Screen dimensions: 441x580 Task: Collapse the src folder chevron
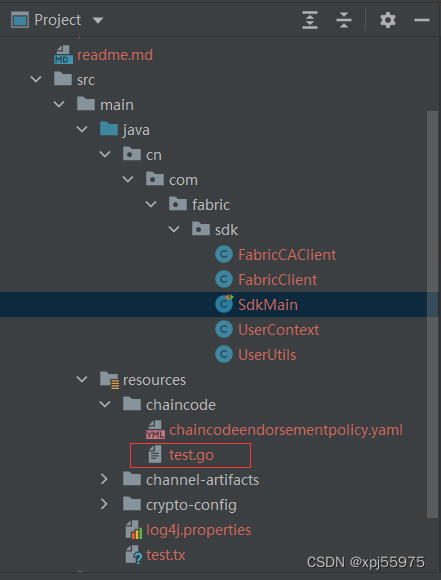pyautogui.click(x=36, y=80)
